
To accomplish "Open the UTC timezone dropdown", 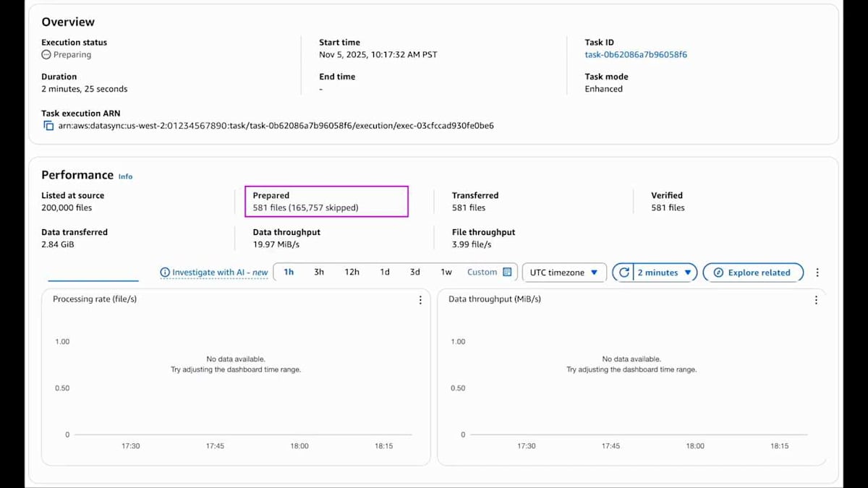I will click(564, 273).
